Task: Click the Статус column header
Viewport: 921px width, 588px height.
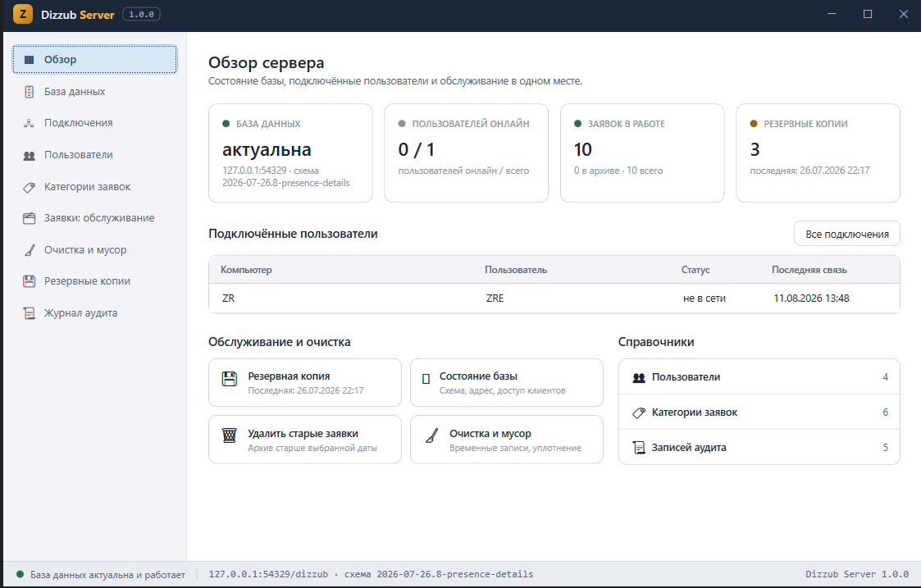Action: tap(695, 270)
